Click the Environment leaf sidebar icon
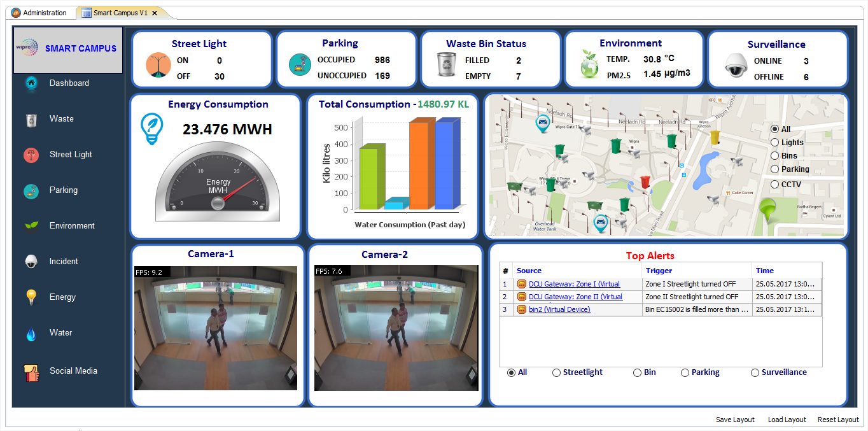This screenshot has width=868, height=431. coord(31,226)
